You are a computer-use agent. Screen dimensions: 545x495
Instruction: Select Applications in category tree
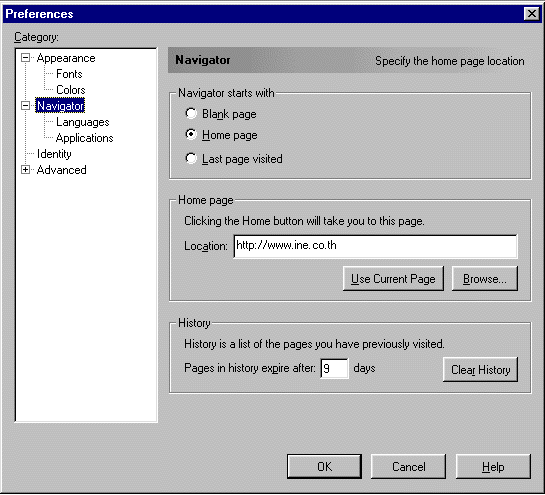[84, 138]
